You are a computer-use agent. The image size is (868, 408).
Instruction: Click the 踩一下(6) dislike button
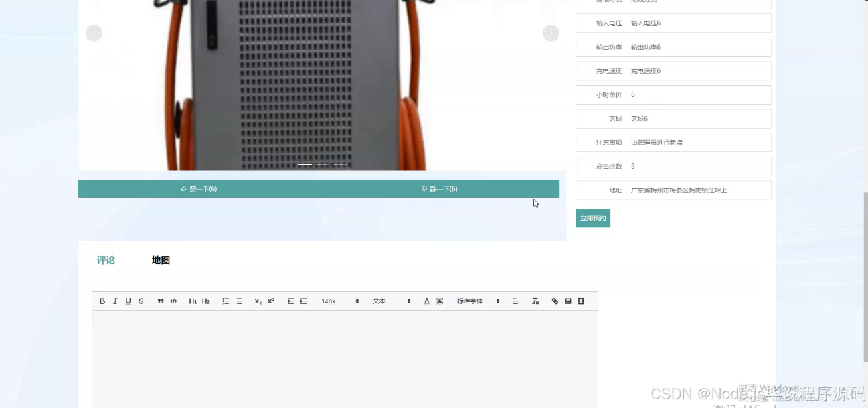439,189
